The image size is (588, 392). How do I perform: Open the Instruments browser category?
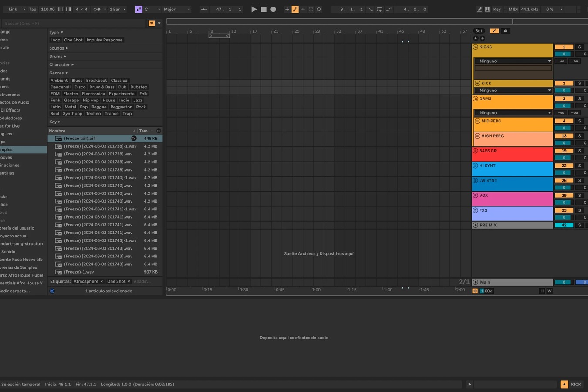pyautogui.click(x=24, y=95)
